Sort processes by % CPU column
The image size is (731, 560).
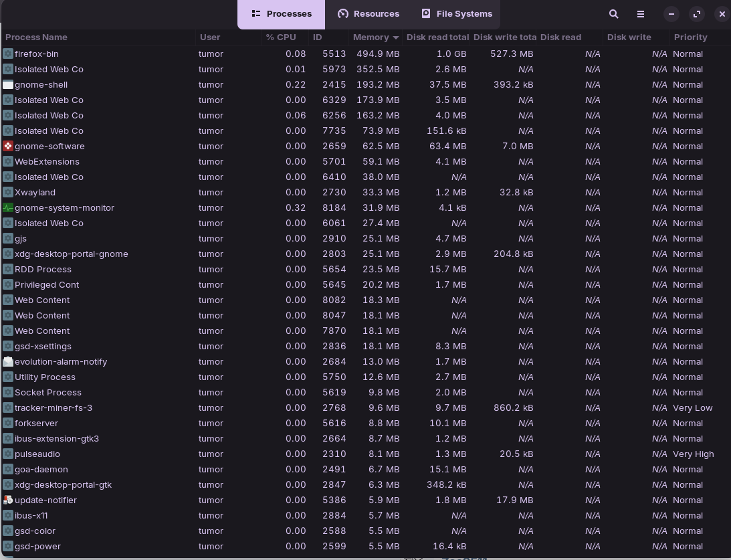[281, 37]
